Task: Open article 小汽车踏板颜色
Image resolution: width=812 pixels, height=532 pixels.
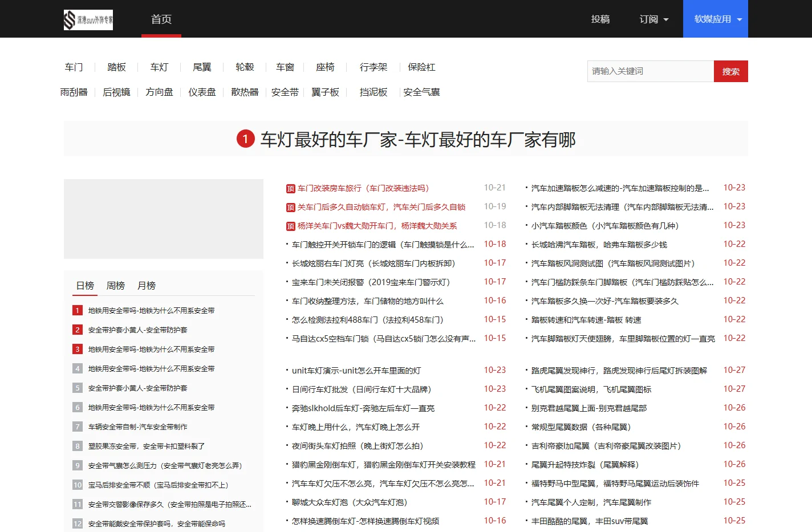Action: coord(607,226)
